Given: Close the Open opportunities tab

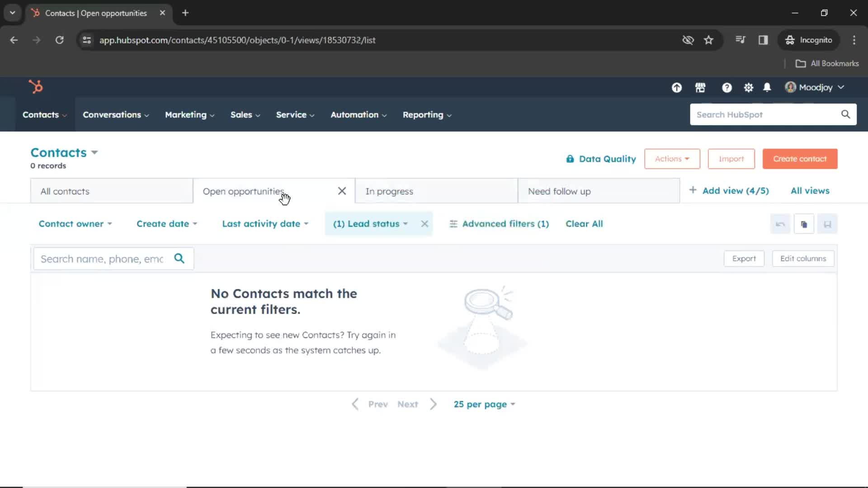Looking at the screenshot, I should [342, 191].
